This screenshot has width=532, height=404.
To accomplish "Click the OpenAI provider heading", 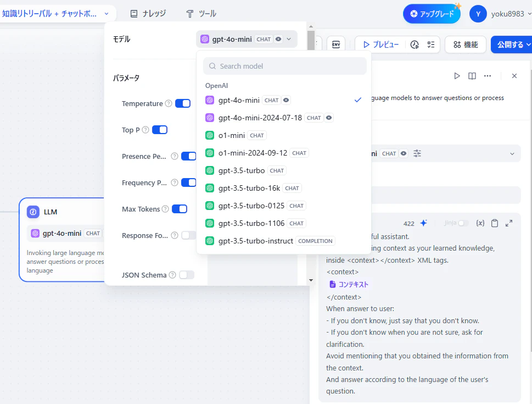I will [x=216, y=86].
